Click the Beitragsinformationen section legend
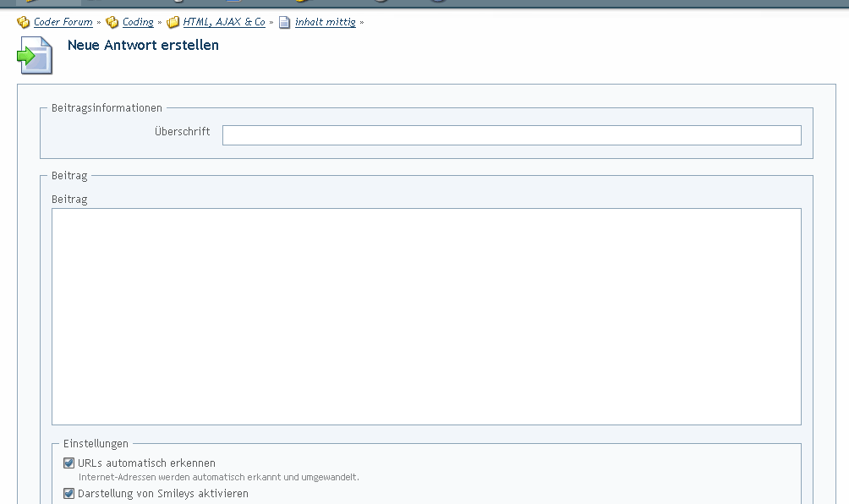Viewport: 849px width, 504px height. (x=107, y=108)
